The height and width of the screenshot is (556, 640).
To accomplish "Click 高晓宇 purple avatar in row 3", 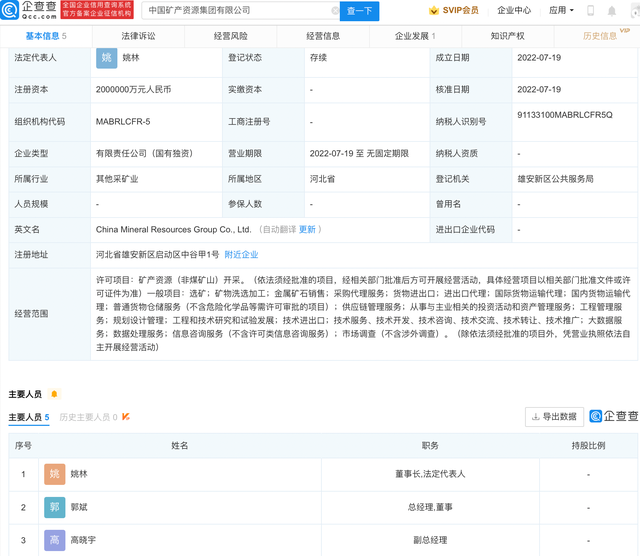I will [x=55, y=540].
